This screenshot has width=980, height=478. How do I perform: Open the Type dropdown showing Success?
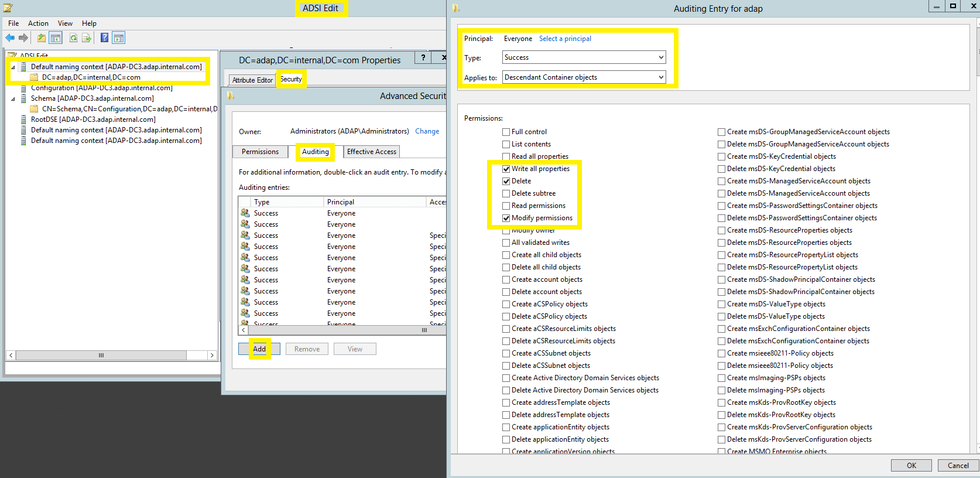pyautogui.click(x=584, y=57)
